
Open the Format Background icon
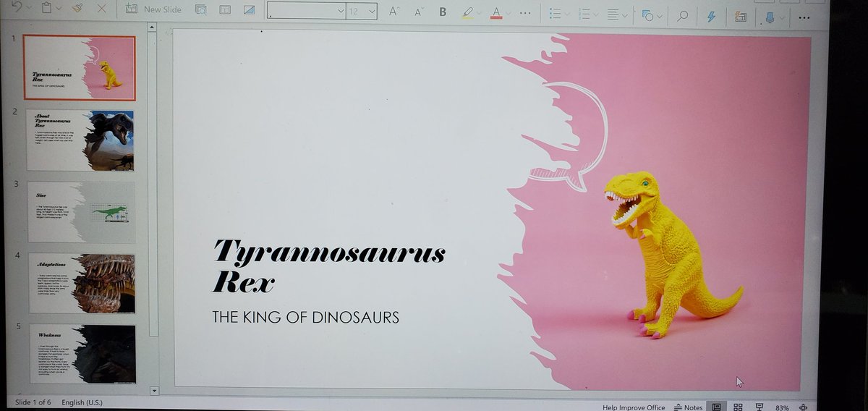click(x=249, y=10)
